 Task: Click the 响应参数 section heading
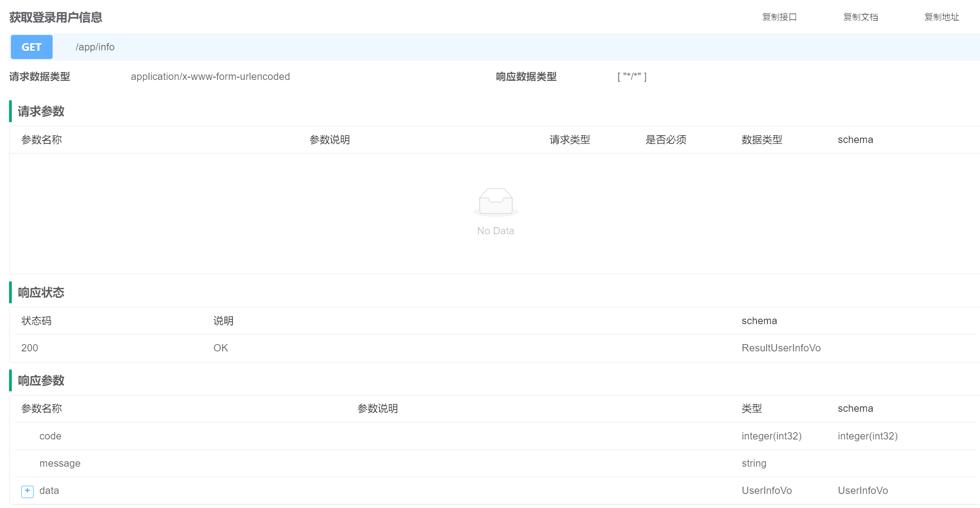click(41, 380)
